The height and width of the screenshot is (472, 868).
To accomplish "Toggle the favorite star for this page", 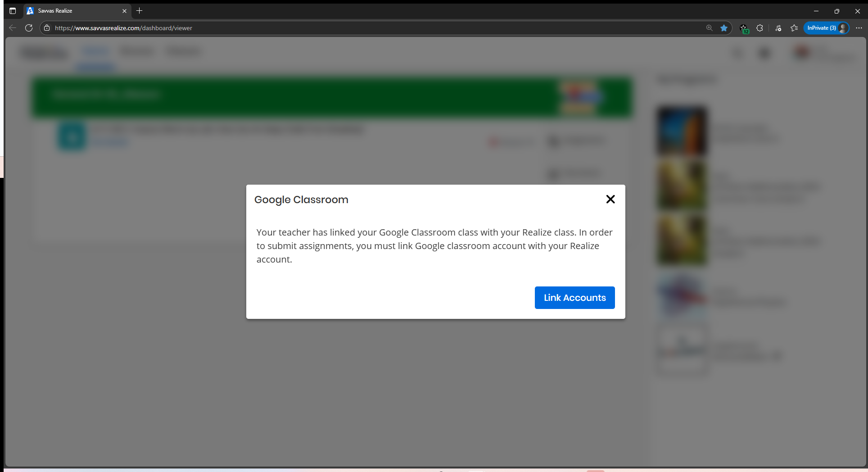I will (x=724, y=28).
